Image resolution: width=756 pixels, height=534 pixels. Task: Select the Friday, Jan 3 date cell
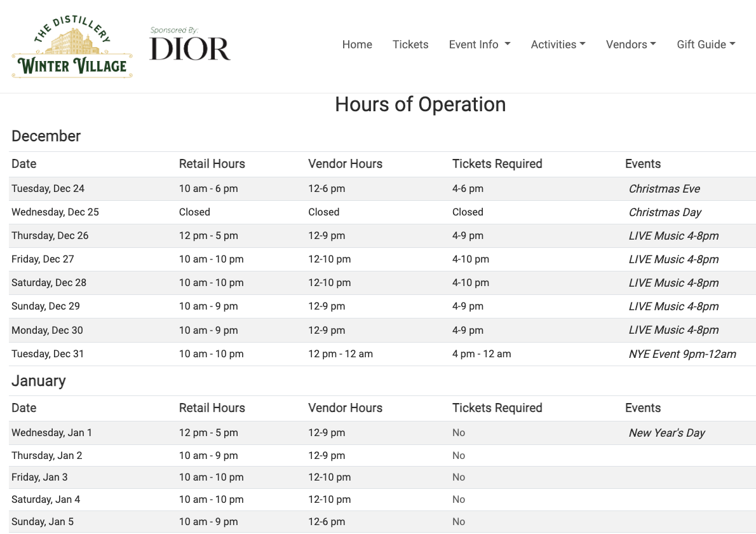point(39,477)
